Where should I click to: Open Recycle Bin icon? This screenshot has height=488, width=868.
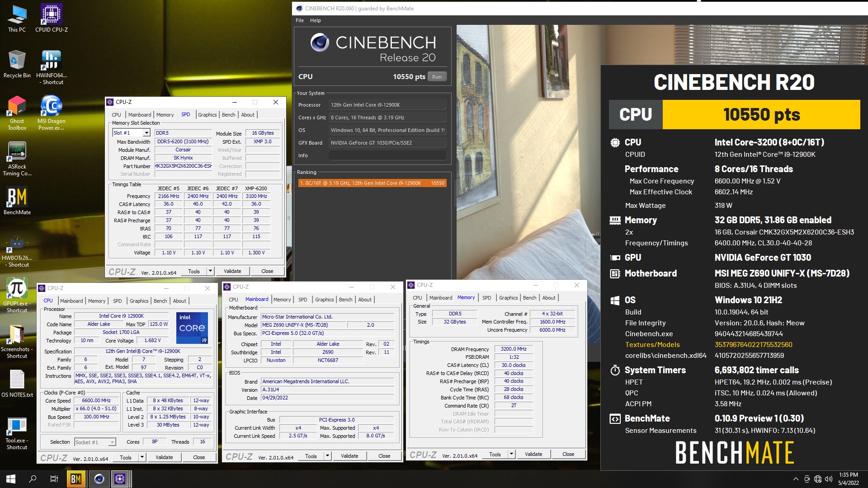17,64
